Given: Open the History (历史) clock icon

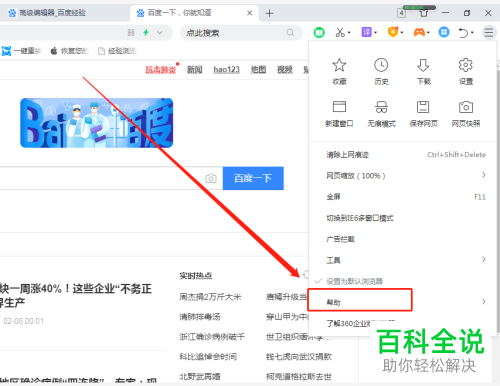Looking at the screenshot, I should tap(381, 65).
